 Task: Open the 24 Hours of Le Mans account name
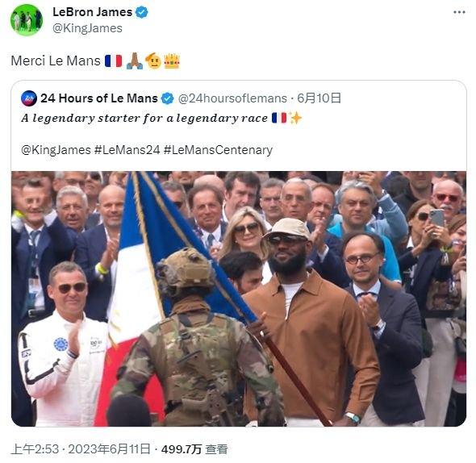pyautogui.click(x=99, y=98)
